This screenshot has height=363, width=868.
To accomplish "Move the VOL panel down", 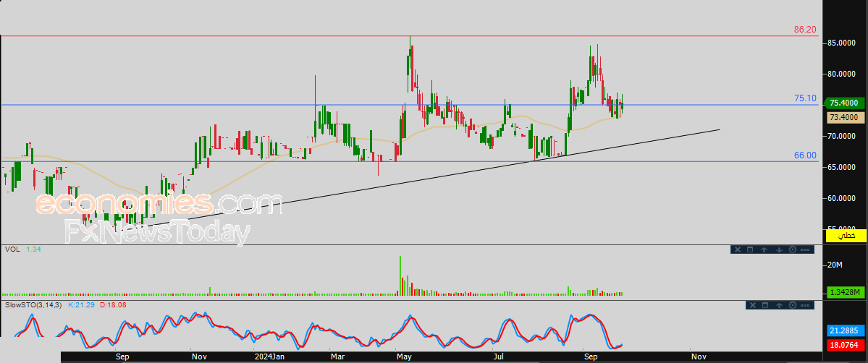I will [779, 249].
